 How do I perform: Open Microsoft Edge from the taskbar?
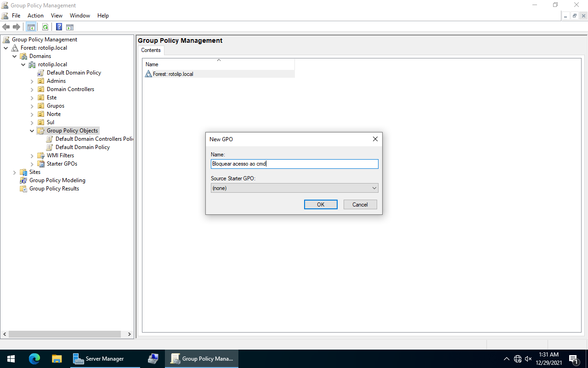34,359
